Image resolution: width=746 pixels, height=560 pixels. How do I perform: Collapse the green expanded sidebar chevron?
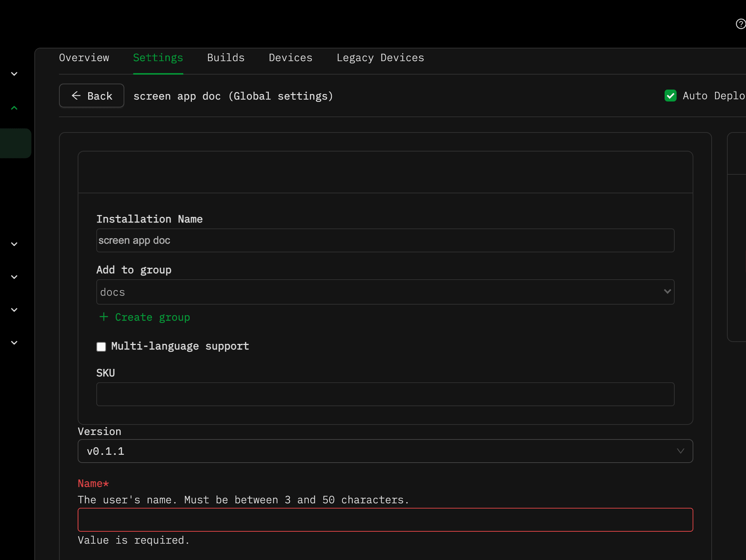(x=14, y=108)
